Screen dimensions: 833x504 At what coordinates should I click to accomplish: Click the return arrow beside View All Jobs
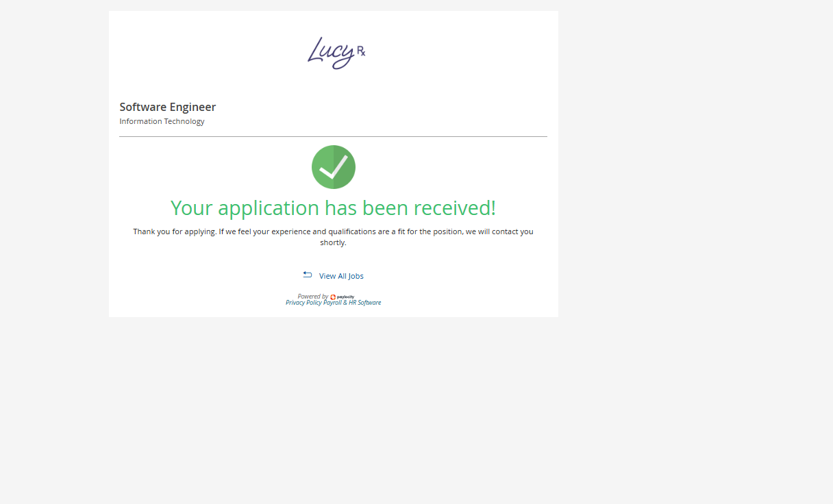pyautogui.click(x=308, y=275)
